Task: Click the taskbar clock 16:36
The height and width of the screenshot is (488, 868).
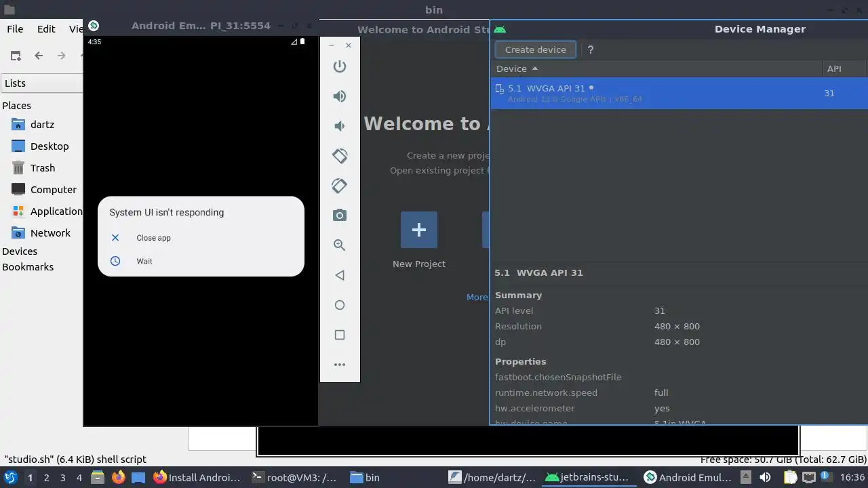Action: (852, 477)
